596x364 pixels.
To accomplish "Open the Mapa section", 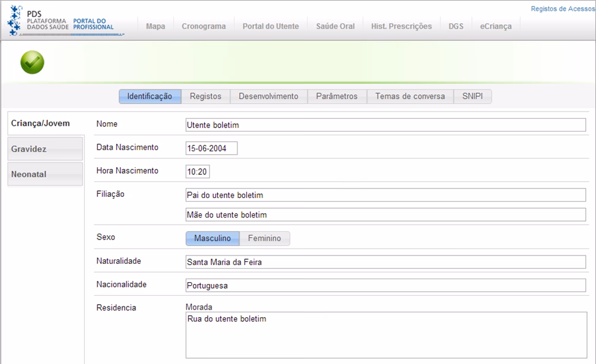I will [x=155, y=26].
